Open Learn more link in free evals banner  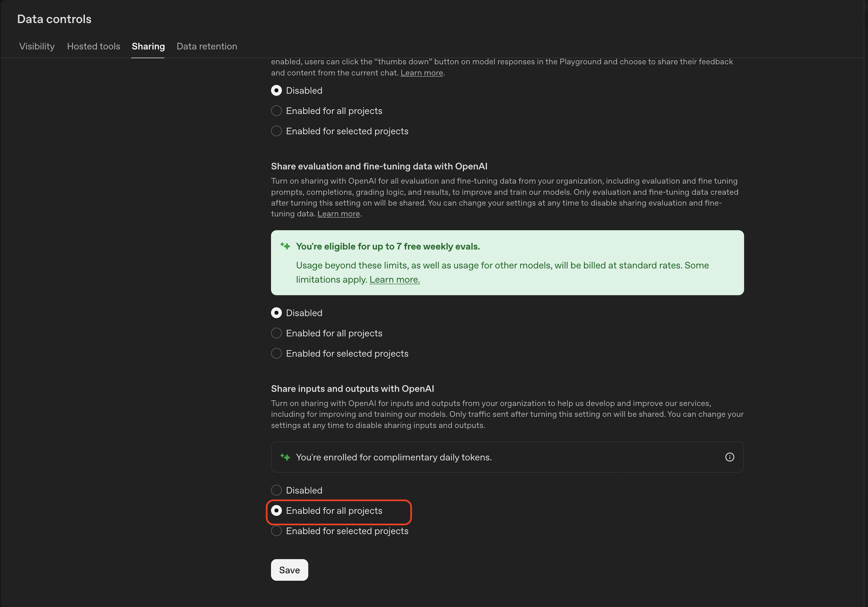(394, 279)
